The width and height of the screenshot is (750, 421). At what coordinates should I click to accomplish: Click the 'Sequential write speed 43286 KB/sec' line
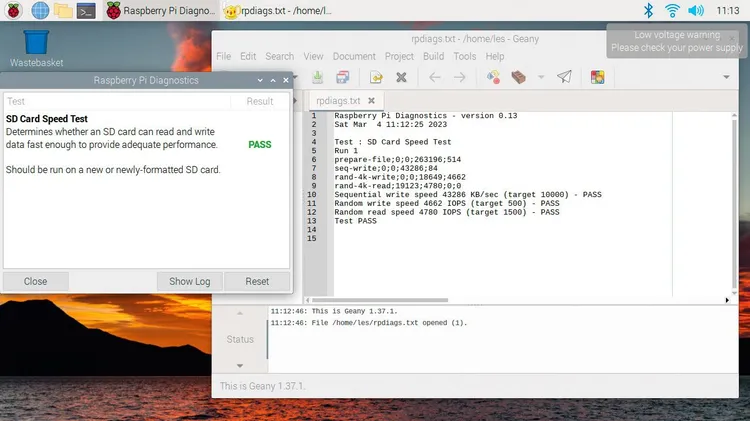coord(468,195)
